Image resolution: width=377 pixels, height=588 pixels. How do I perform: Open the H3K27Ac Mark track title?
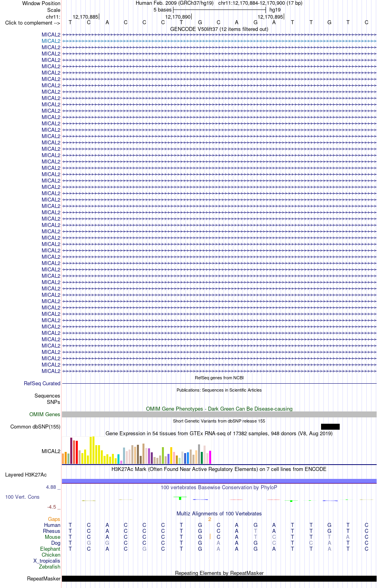click(219, 469)
